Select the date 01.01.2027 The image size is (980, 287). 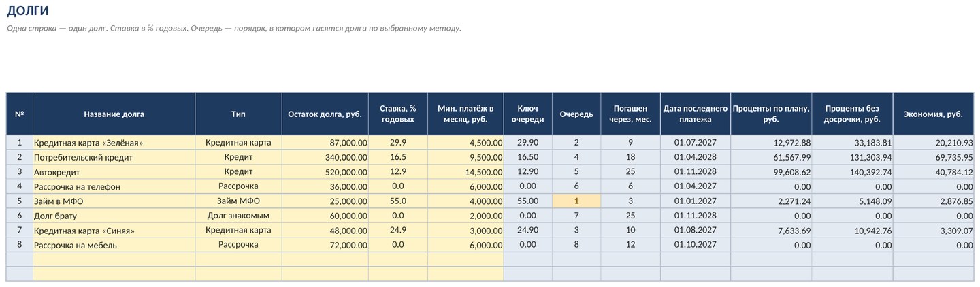pyautogui.click(x=696, y=201)
